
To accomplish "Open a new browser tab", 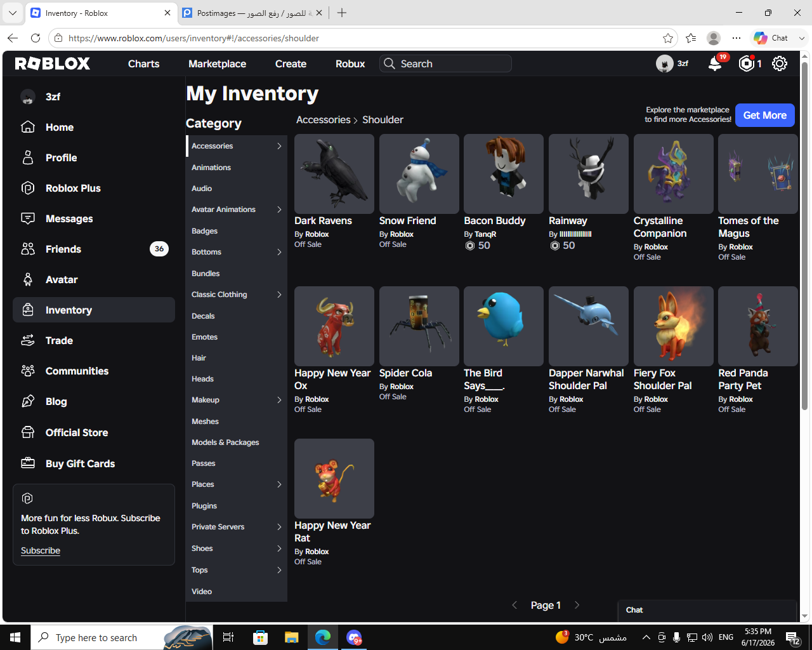I will [342, 13].
